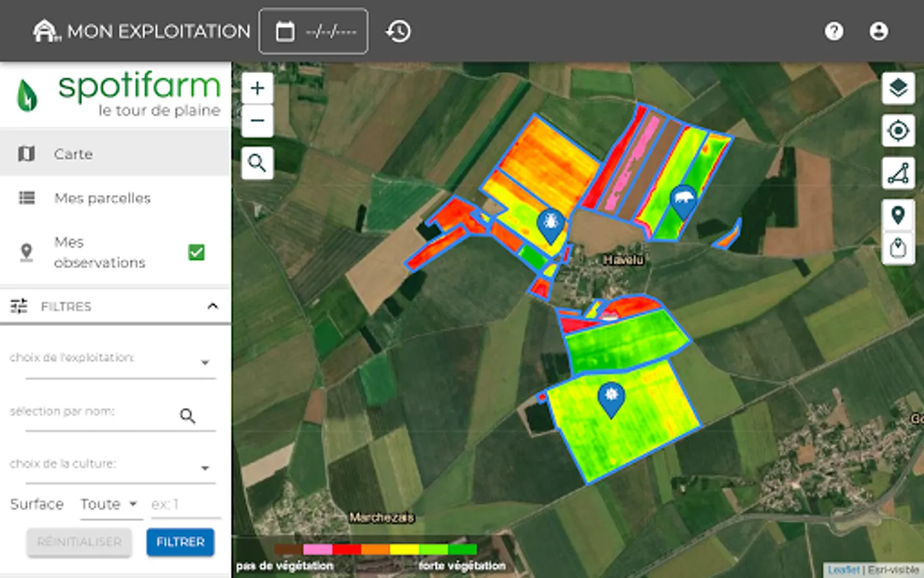Image resolution: width=924 pixels, height=578 pixels.
Task: Click the sélection par nom field
Action: (121, 416)
